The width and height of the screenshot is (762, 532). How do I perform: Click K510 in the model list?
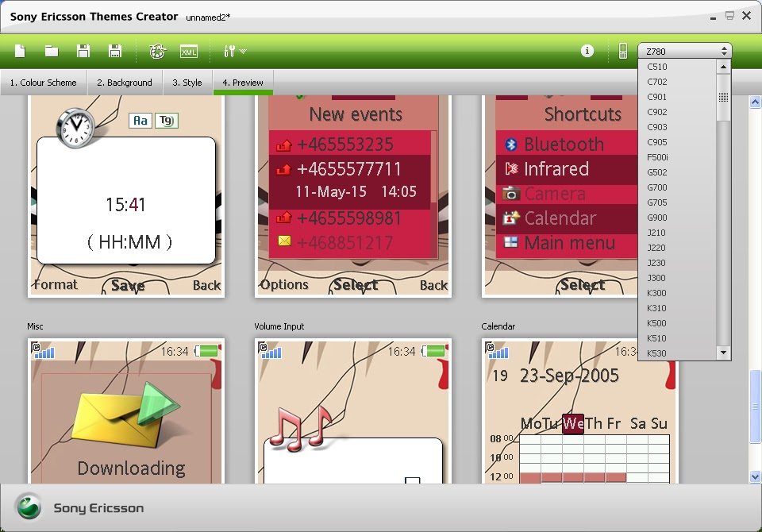tap(677, 338)
